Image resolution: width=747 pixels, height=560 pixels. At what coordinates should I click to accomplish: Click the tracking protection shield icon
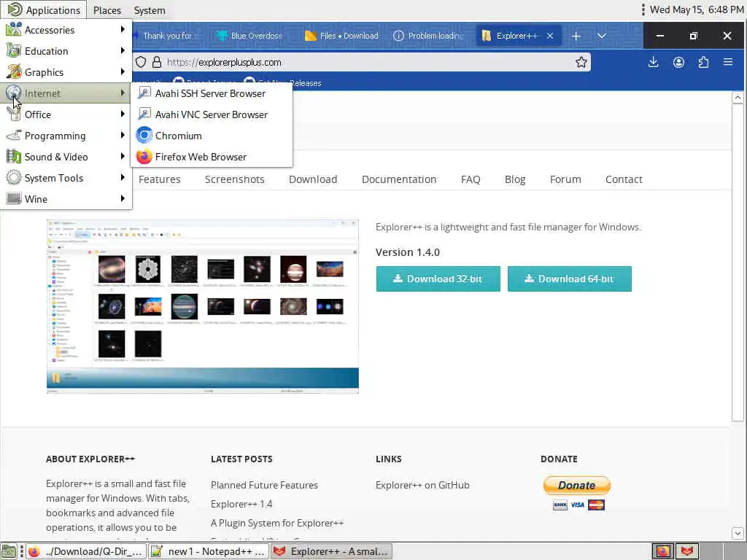[141, 63]
